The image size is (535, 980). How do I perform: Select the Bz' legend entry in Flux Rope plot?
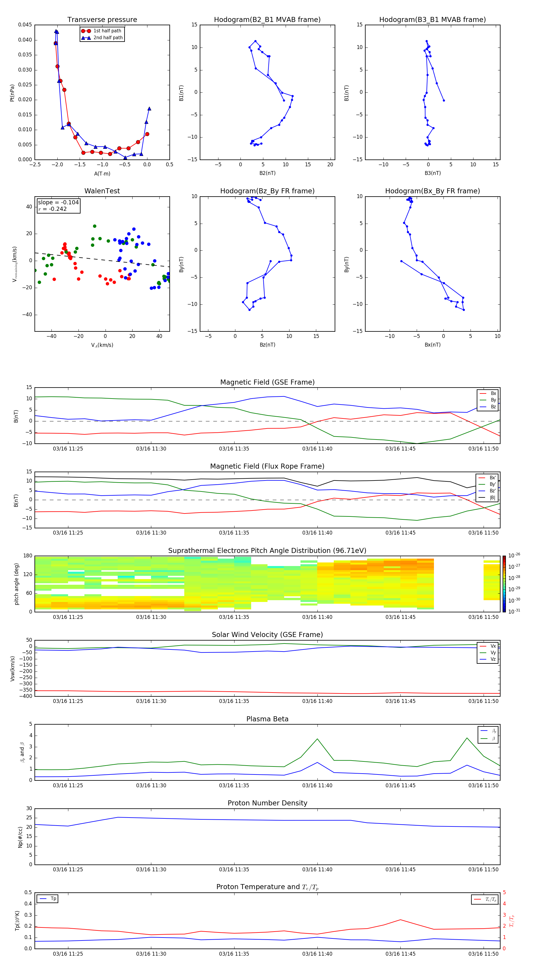tap(487, 491)
